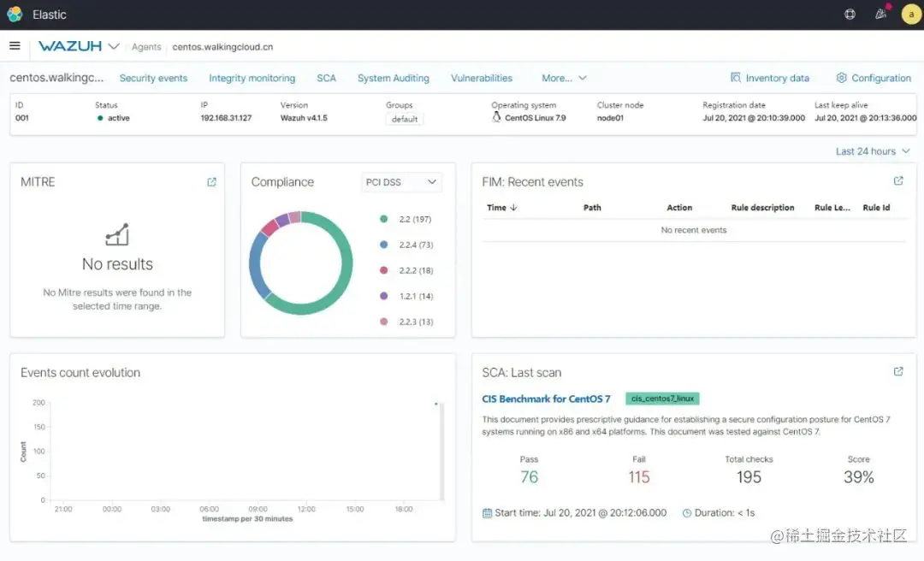Click the Wazuh v4.1.5 version text
The width and height of the screenshot is (924, 561).
click(x=304, y=118)
